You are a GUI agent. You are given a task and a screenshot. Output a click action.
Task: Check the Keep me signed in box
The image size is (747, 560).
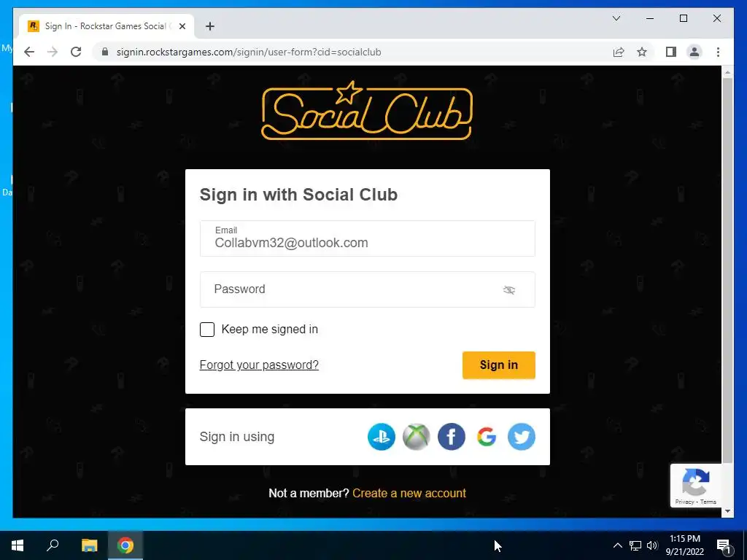[207, 330]
